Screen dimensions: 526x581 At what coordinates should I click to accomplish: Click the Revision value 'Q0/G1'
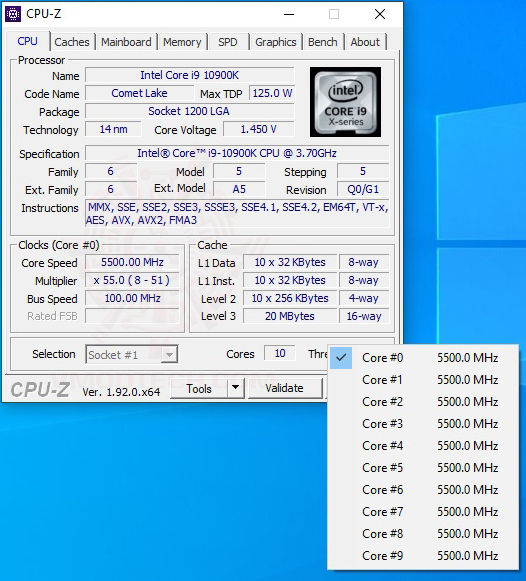(x=363, y=189)
